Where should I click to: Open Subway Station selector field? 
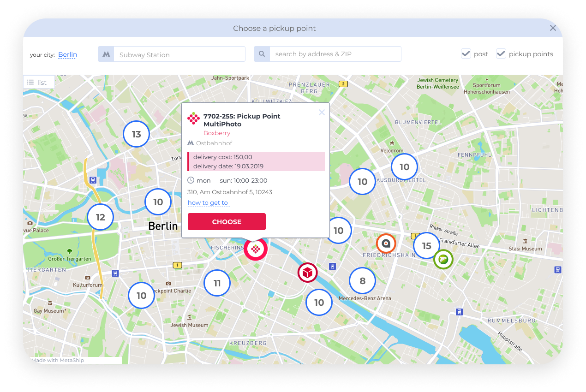point(179,54)
